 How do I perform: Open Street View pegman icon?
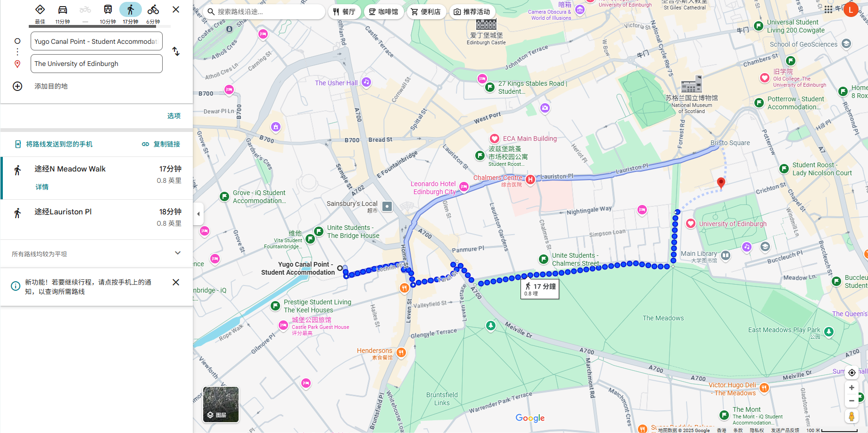pos(851,417)
